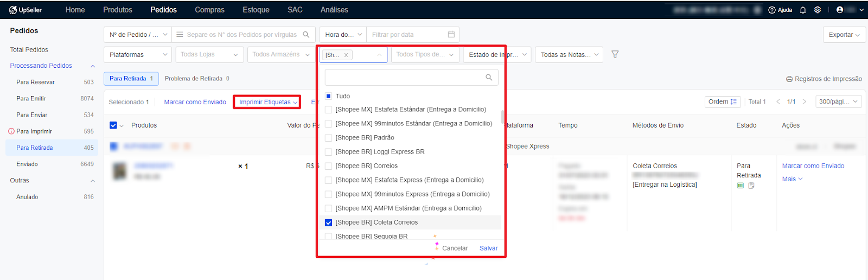Toggle the table header select-all checkbox
This screenshot has height=280, width=868.
(113, 125)
